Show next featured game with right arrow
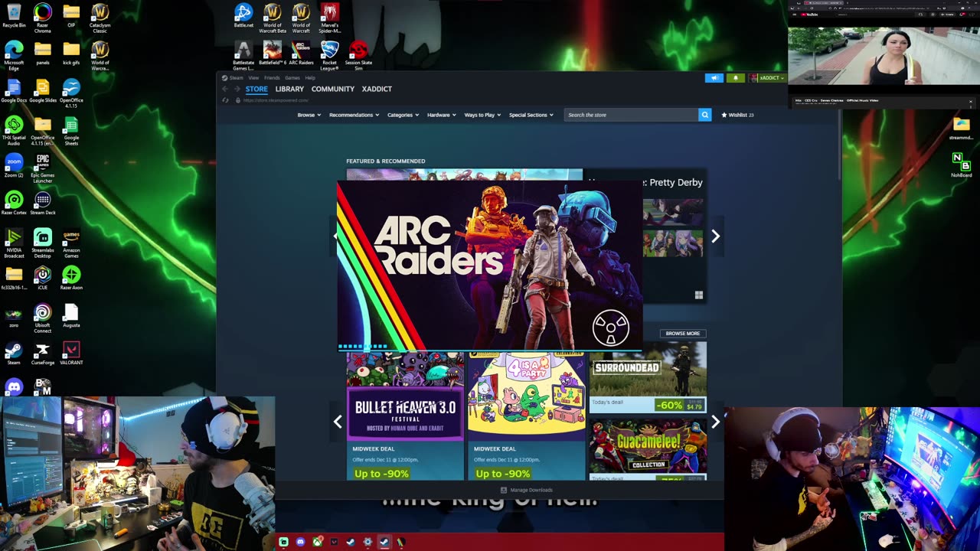Screen dimensions: 980x551 [x=715, y=236]
